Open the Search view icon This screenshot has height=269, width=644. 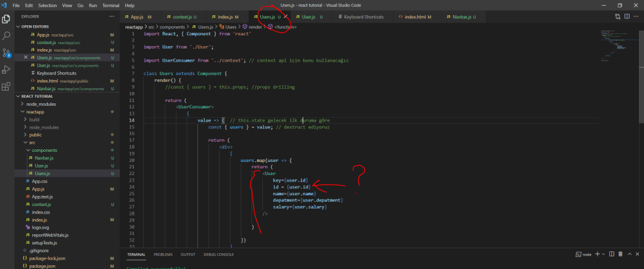[6, 36]
